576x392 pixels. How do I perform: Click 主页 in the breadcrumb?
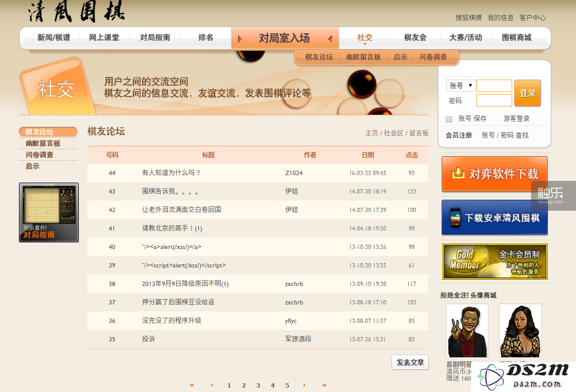pos(372,133)
